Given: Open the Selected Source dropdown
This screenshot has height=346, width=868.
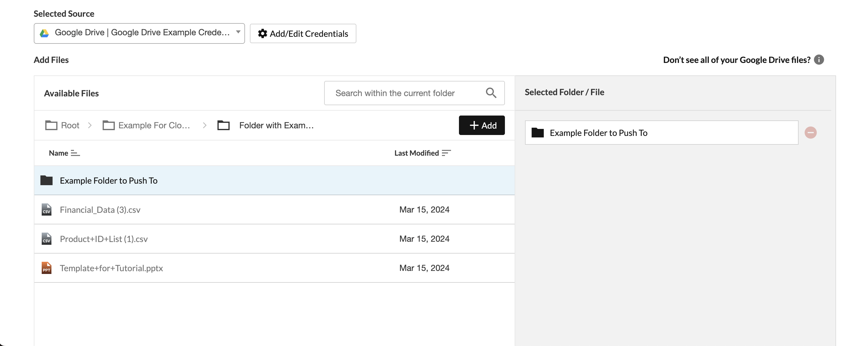Looking at the screenshot, I should coord(139,33).
